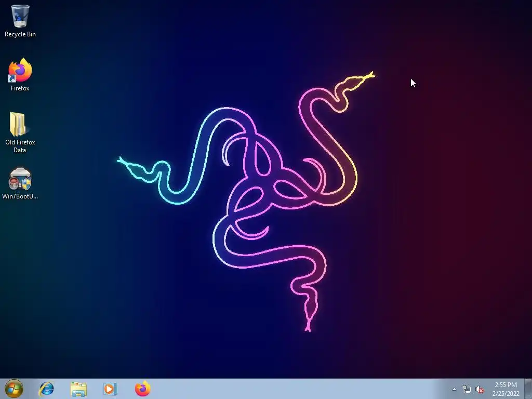Open Windows Media Player from taskbar
The image size is (532, 399).
pos(110,389)
